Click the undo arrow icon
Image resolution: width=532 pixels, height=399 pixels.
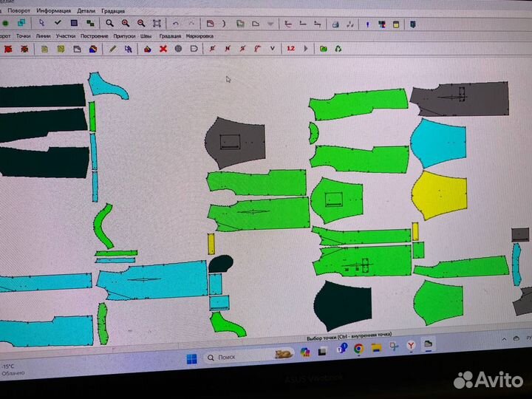pos(175,24)
